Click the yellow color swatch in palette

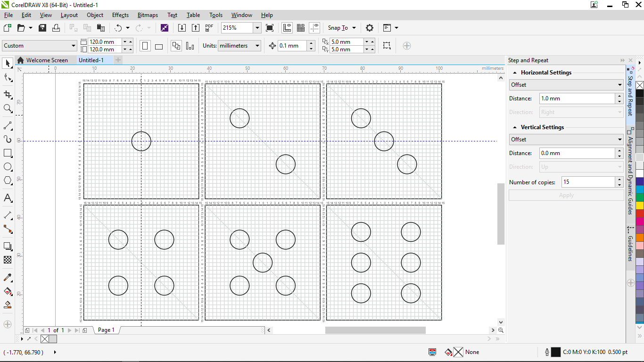pyautogui.click(x=640, y=206)
